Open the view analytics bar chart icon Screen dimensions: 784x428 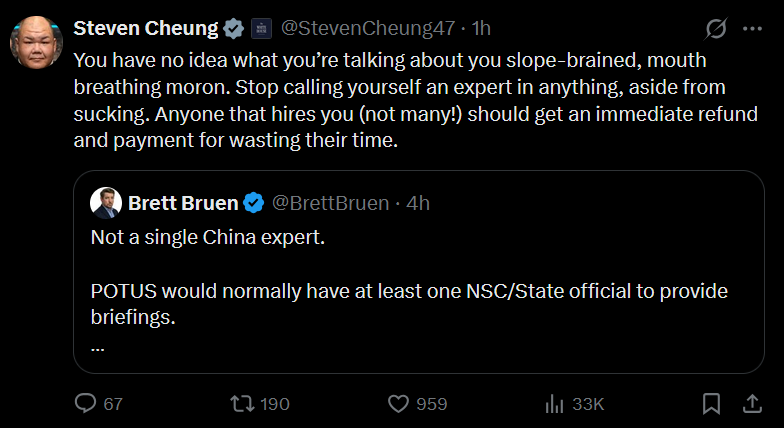[554, 404]
